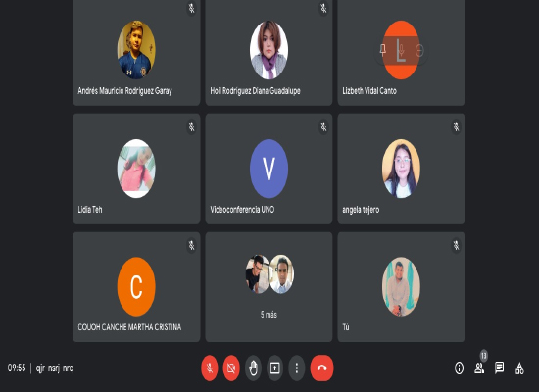Select angela tejero's video tile

tap(401, 169)
